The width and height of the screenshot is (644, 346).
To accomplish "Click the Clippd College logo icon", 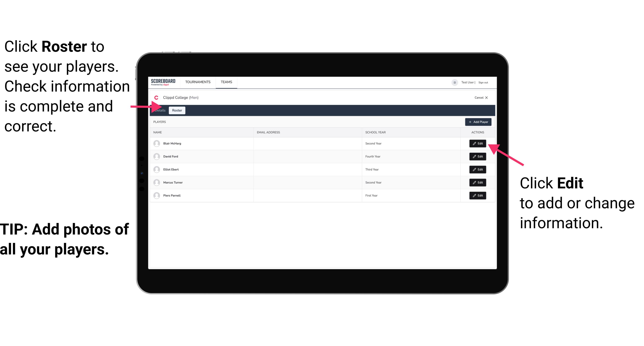I will [156, 97].
